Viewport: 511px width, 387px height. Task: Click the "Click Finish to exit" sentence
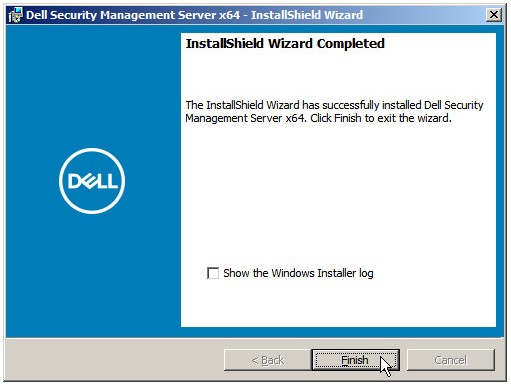click(381, 118)
